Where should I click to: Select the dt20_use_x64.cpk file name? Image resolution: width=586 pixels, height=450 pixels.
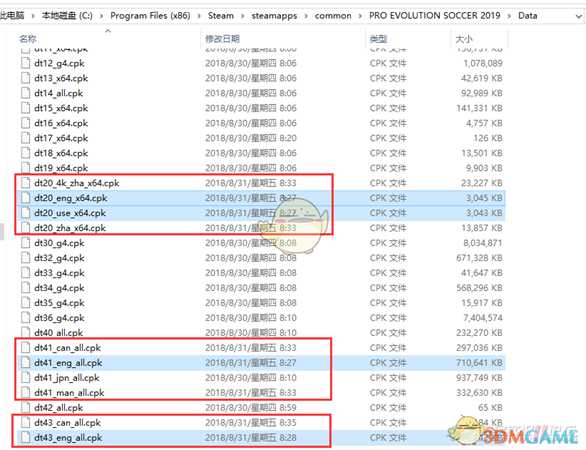70,213
